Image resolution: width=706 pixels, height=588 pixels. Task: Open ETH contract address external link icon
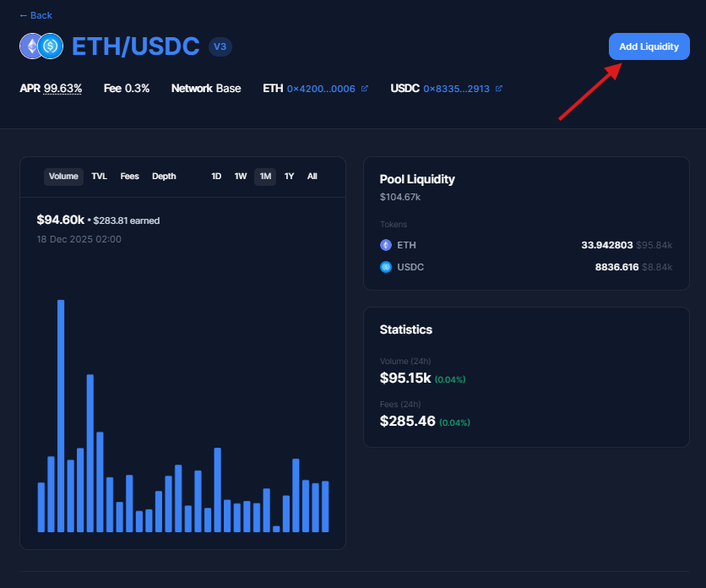[x=365, y=89]
